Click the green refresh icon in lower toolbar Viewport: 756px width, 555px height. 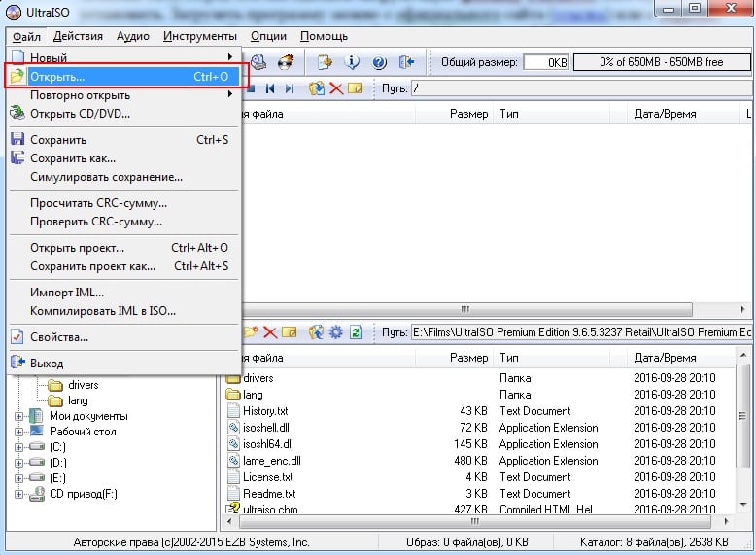coord(356,332)
